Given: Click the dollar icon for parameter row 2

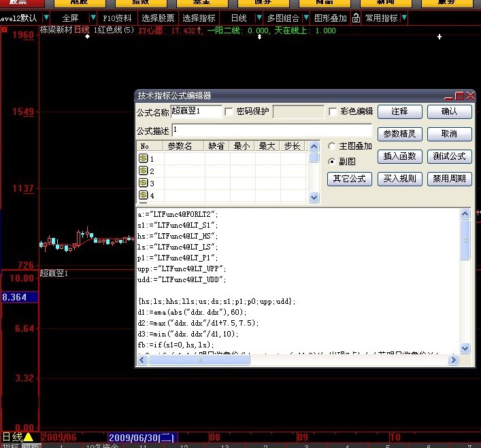Looking at the screenshot, I should [x=143, y=171].
